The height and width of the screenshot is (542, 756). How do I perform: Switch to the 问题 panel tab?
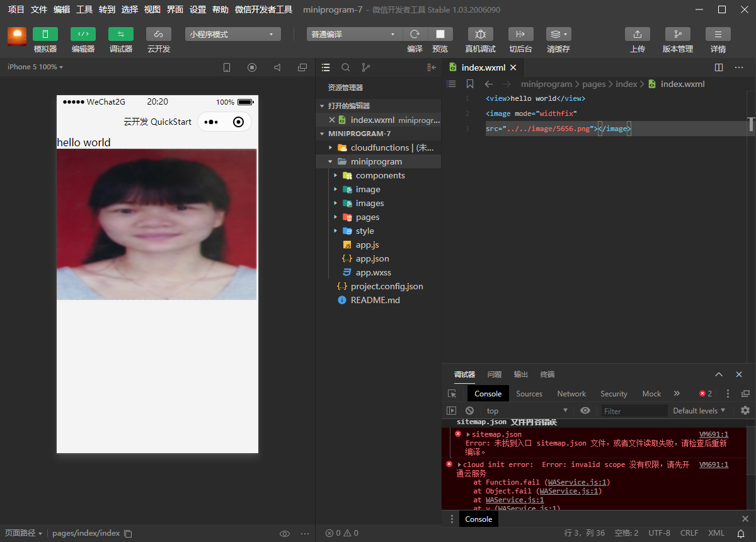click(495, 374)
